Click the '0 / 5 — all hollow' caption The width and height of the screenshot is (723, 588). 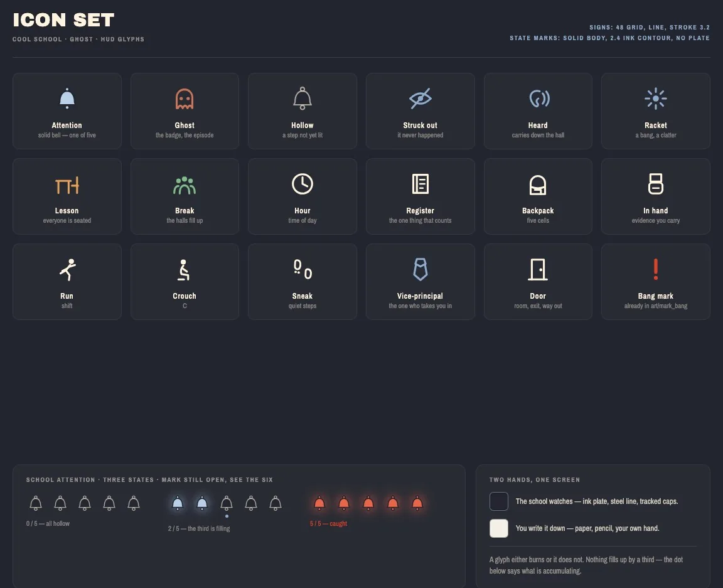(48, 523)
